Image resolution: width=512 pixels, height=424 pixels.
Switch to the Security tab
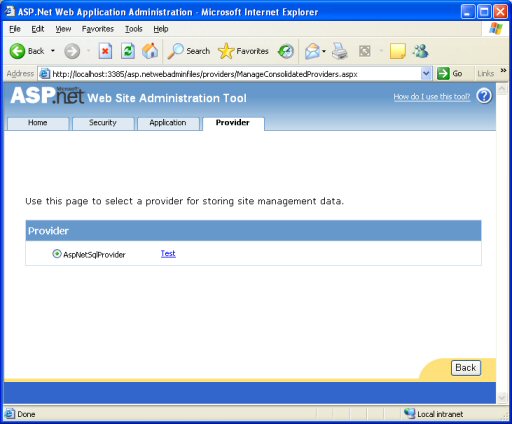pos(103,123)
